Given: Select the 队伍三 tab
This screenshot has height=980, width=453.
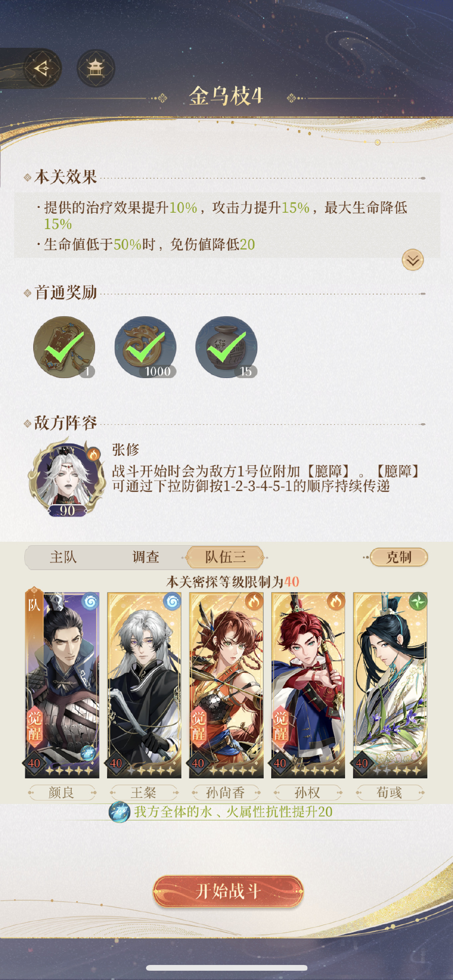Looking at the screenshot, I should [225, 557].
